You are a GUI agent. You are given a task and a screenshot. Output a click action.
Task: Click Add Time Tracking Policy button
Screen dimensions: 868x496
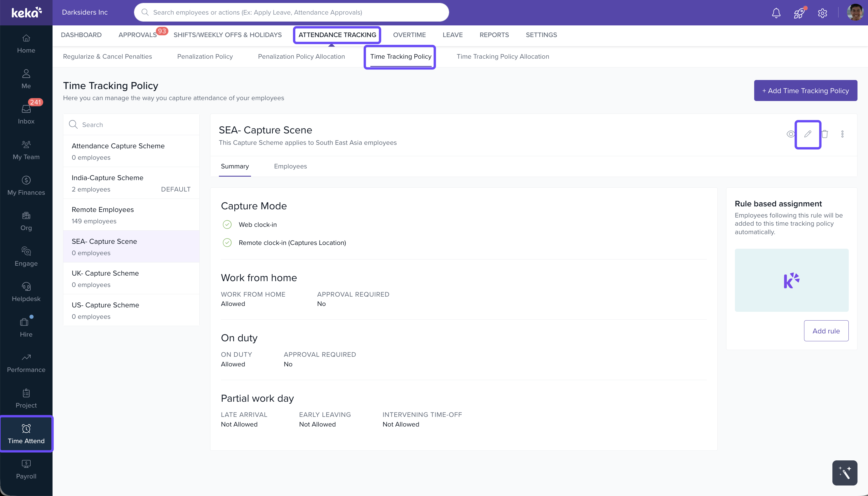pyautogui.click(x=805, y=91)
